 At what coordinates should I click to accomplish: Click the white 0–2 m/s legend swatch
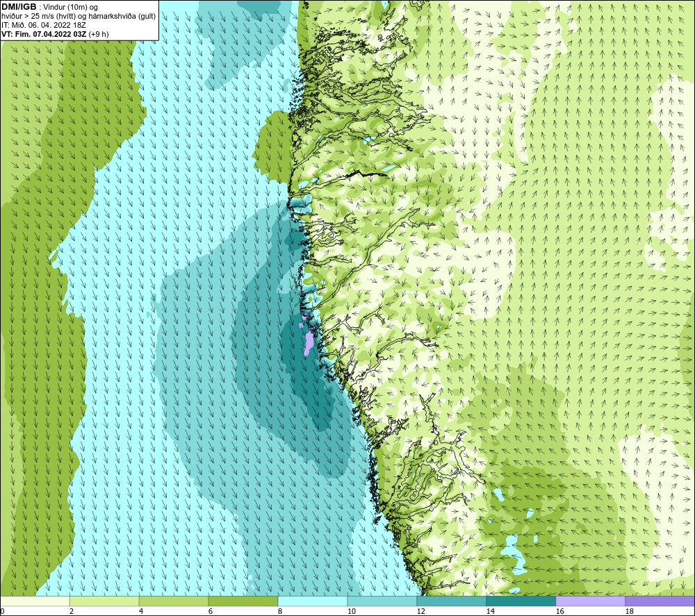click(35, 601)
